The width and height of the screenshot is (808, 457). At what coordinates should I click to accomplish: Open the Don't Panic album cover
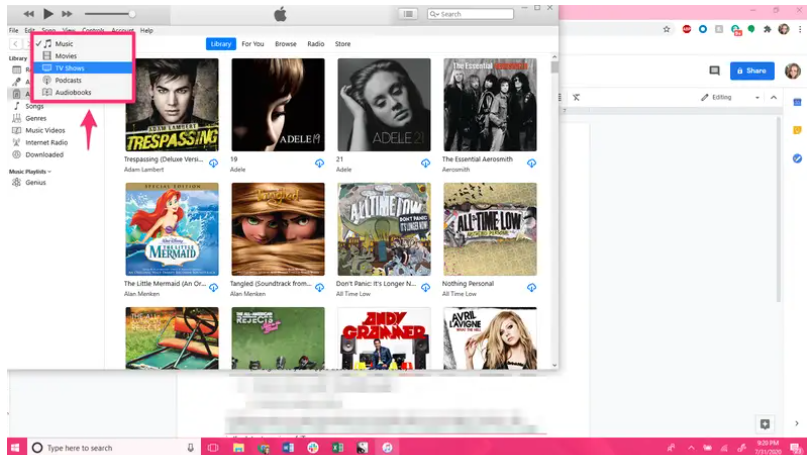click(384, 229)
